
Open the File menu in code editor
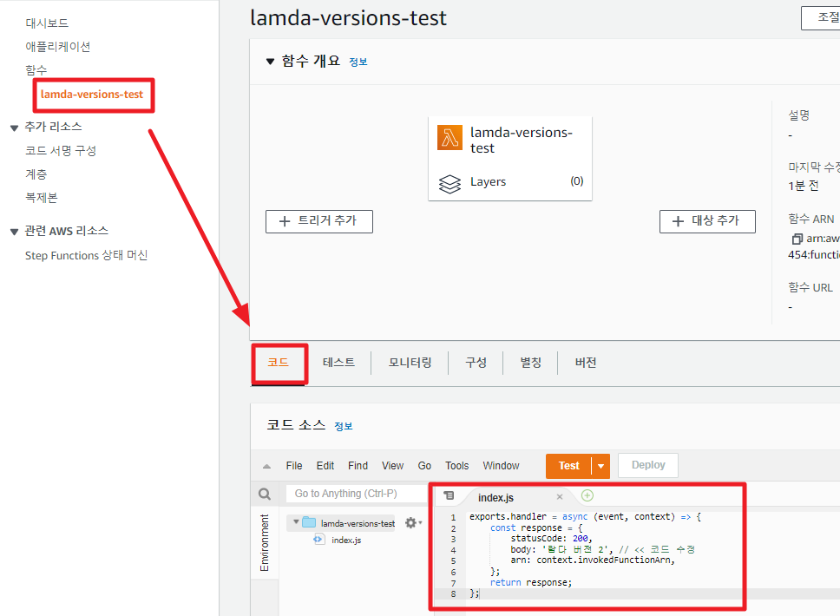click(294, 466)
